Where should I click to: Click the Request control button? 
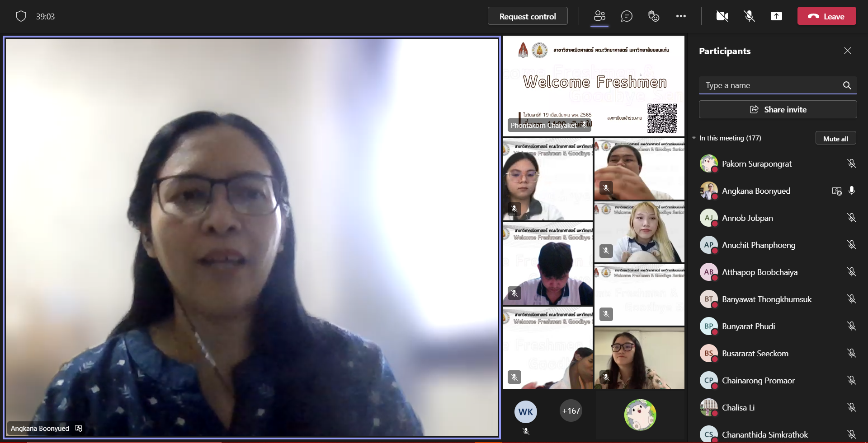coord(528,16)
